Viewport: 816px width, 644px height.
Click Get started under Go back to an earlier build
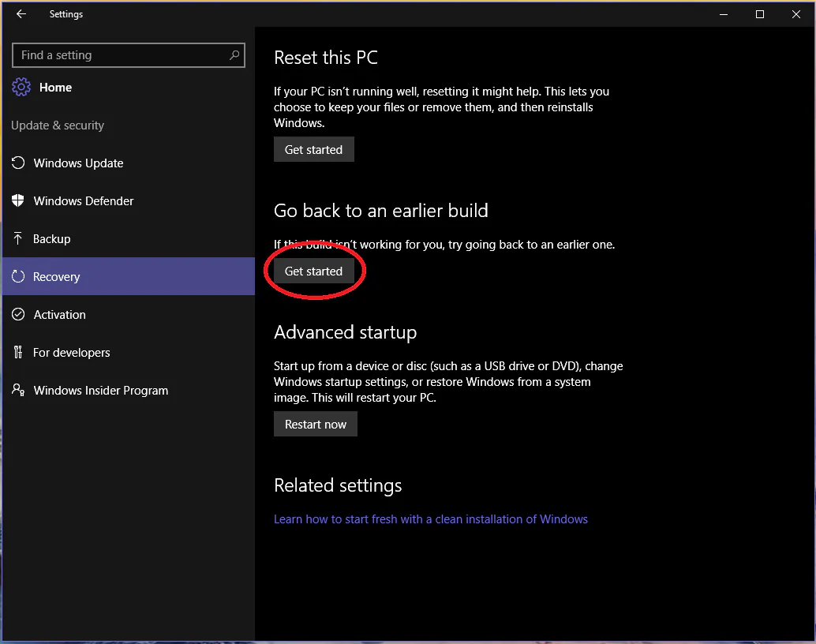coord(314,271)
